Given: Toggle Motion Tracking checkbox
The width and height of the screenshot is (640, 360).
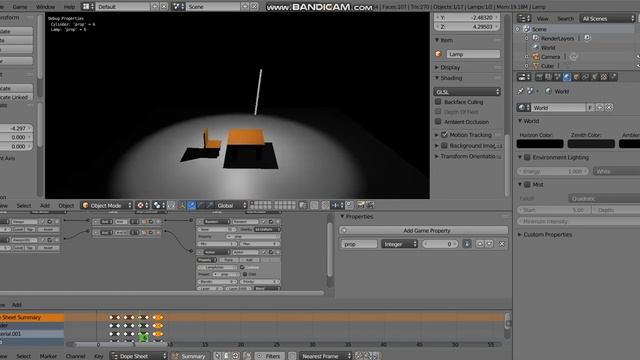Looking at the screenshot, I should (444, 134).
